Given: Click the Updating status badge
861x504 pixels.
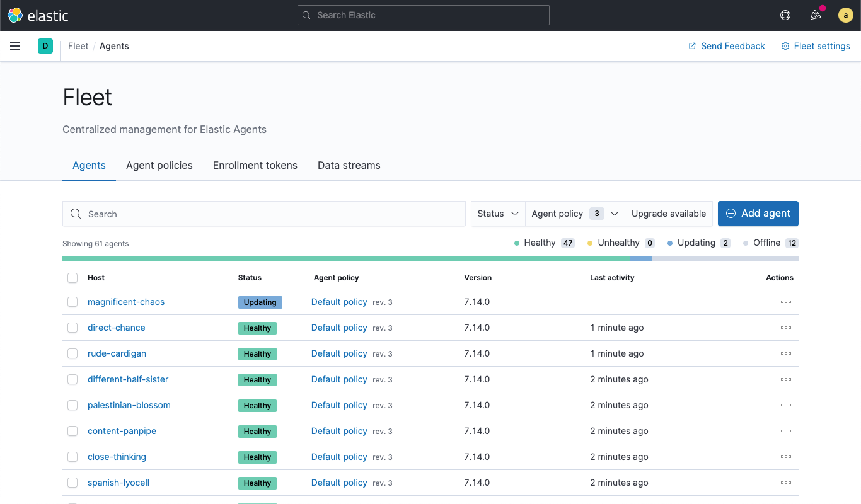Looking at the screenshot, I should 260,302.
